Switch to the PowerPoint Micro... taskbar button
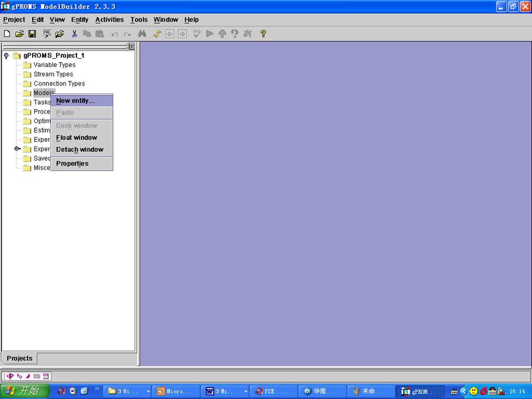The image size is (532, 399). point(176,391)
